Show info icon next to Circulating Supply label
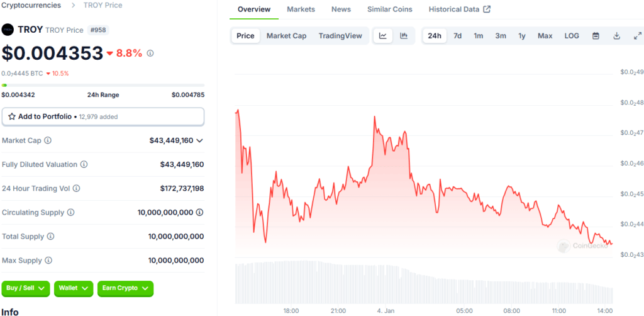Image resolution: width=644 pixels, height=316 pixels. pyautogui.click(x=70, y=212)
